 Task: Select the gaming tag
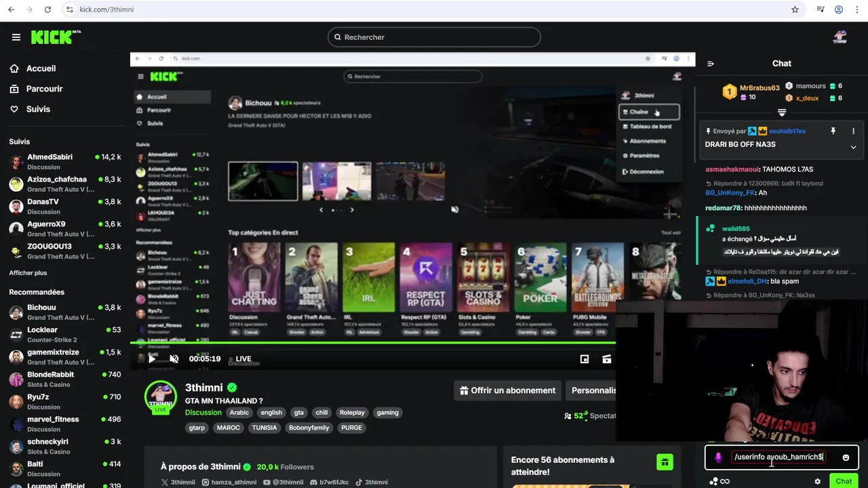tap(388, 412)
